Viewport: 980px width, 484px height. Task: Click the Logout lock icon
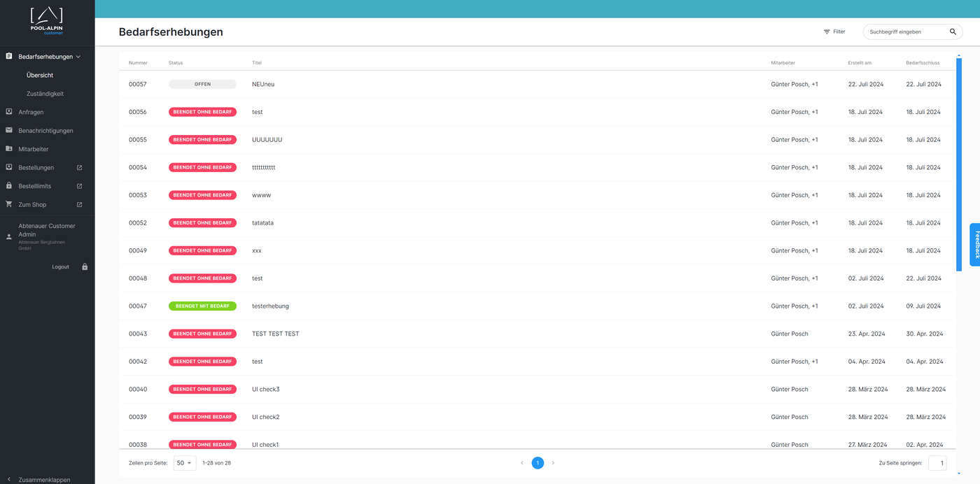[85, 267]
